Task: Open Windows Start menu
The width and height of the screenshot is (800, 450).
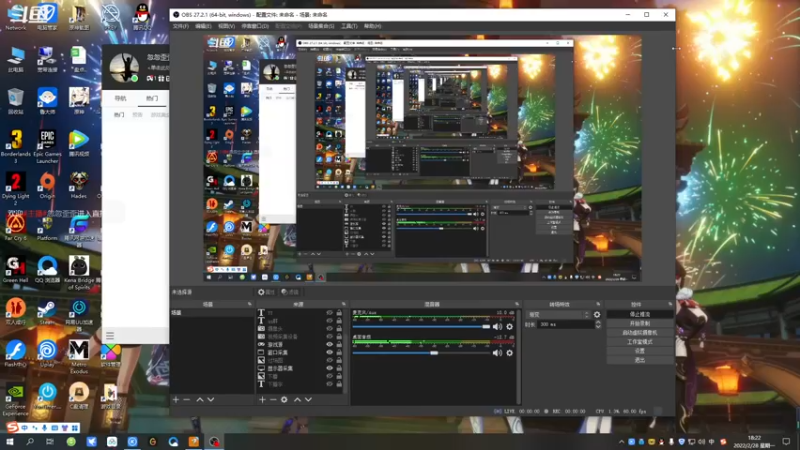Action: tap(10, 441)
